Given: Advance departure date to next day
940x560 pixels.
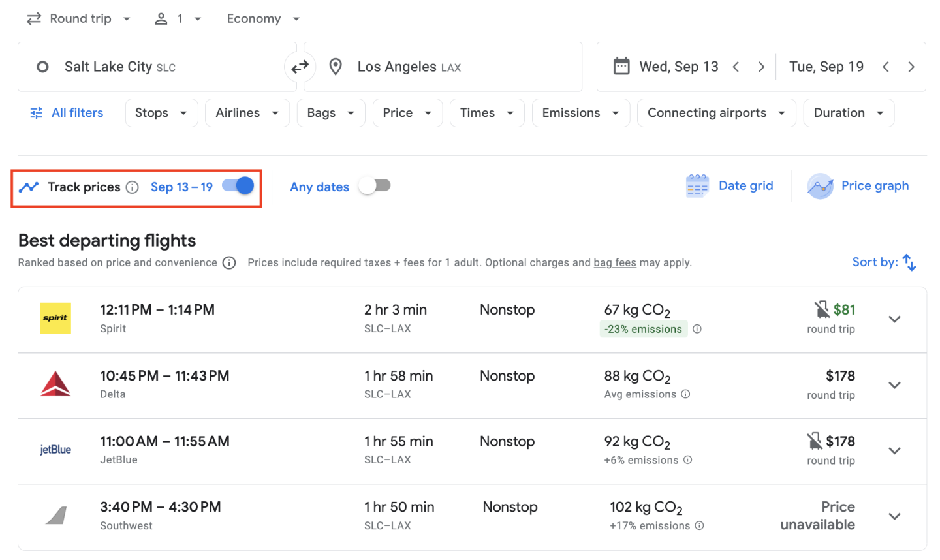Looking at the screenshot, I should click(761, 67).
